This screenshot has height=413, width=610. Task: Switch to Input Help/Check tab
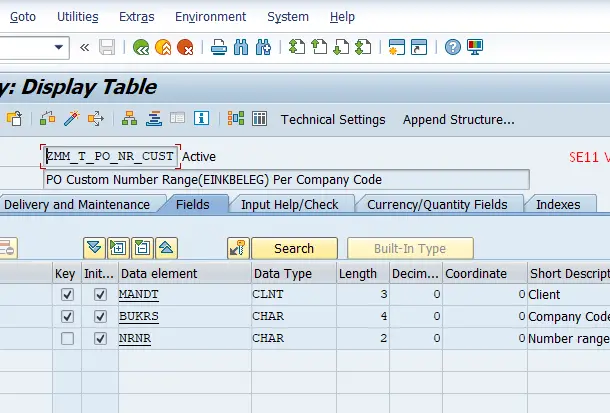(x=290, y=205)
